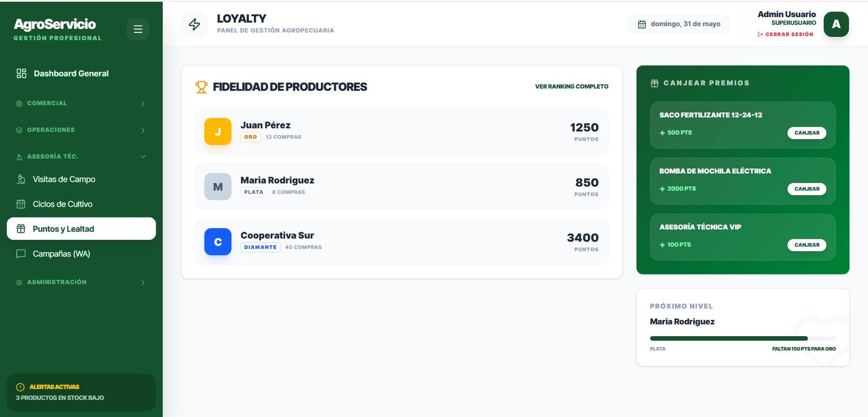
Task: Click the bolt icon beside 500 PTS
Action: click(662, 133)
